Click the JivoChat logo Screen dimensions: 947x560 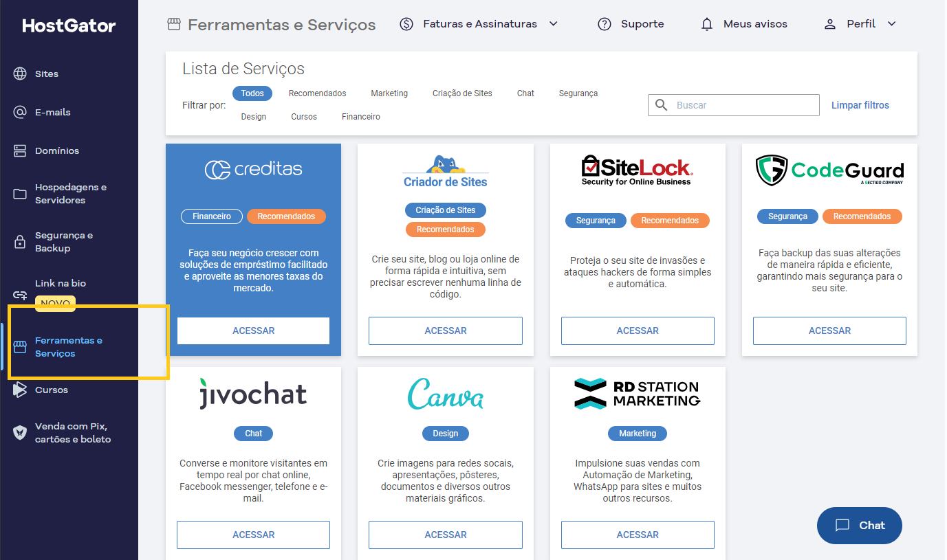click(x=253, y=394)
